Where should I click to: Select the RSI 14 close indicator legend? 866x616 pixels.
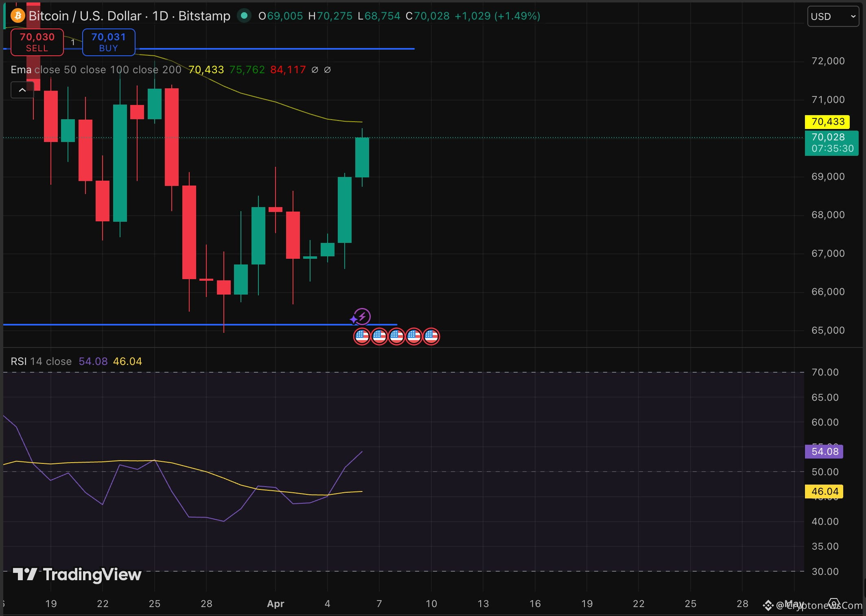[x=41, y=361]
